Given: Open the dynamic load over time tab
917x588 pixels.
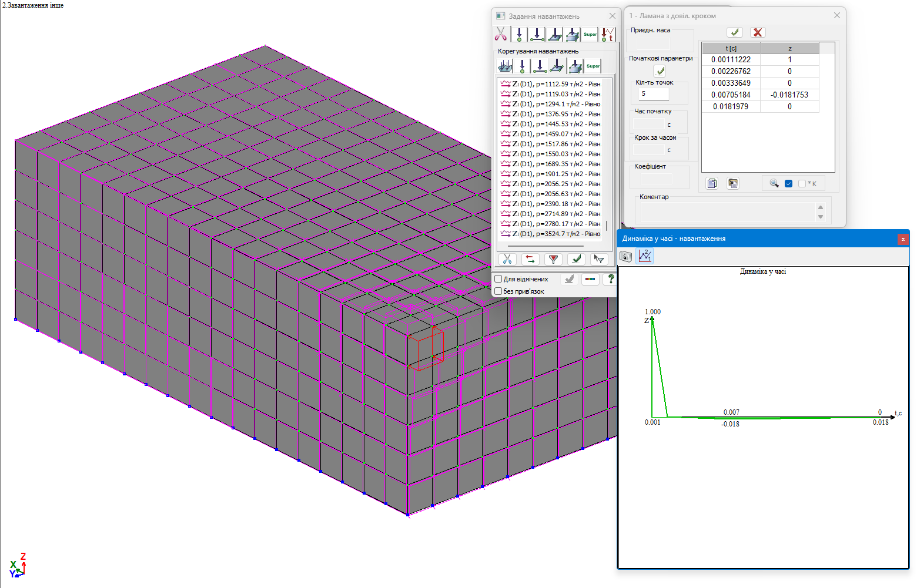Looking at the screenshot, I should [x=608, y=35].
